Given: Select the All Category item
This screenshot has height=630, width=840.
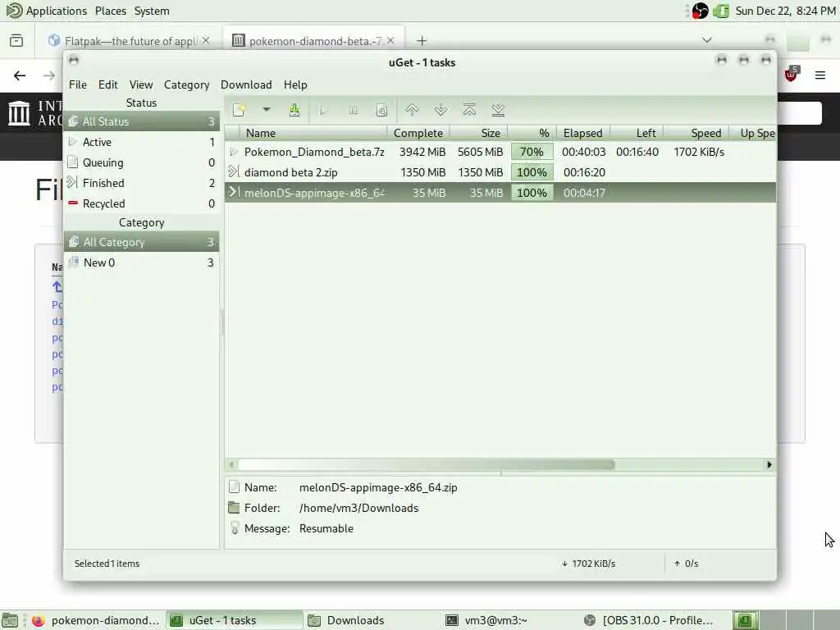Looking at the screenshot, I should (x=141, y=242).
